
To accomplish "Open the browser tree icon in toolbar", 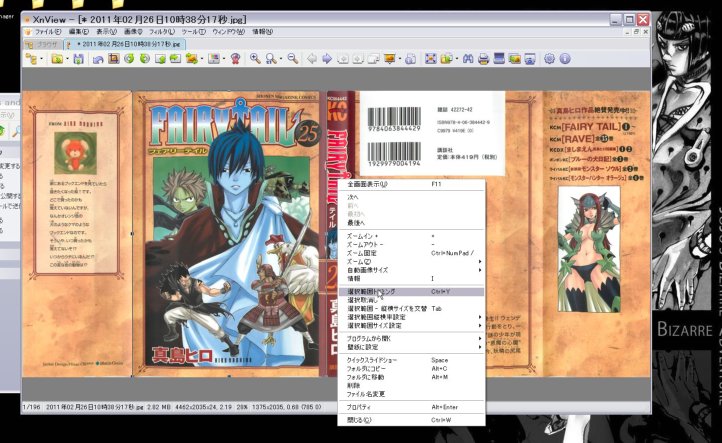I will pos(31,58).
